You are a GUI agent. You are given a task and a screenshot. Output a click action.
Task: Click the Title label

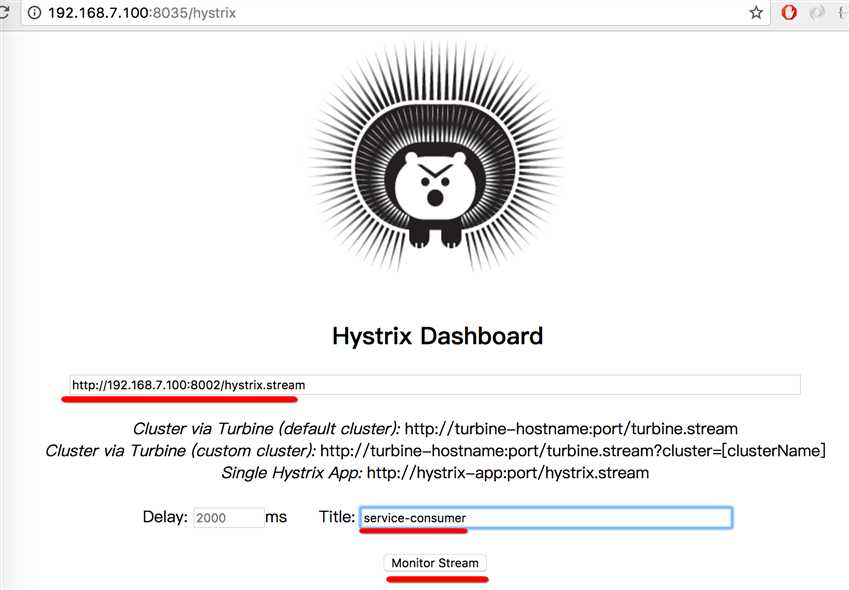point(337,517)
